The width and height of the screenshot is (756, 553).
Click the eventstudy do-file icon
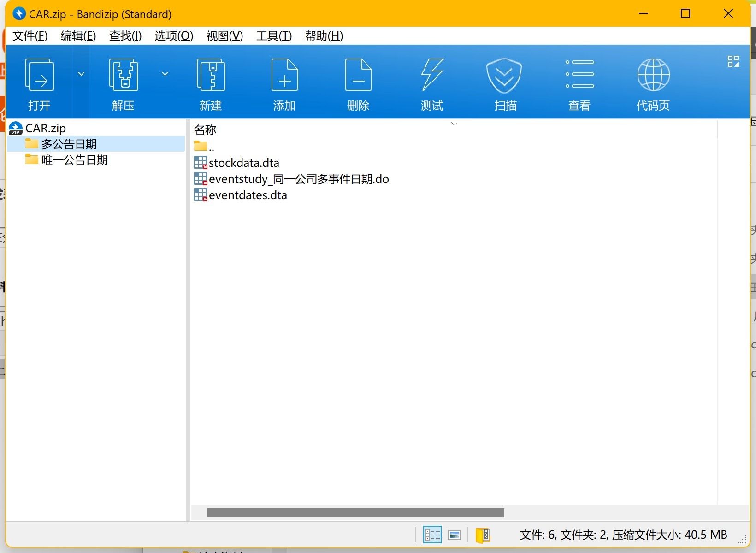201,179
